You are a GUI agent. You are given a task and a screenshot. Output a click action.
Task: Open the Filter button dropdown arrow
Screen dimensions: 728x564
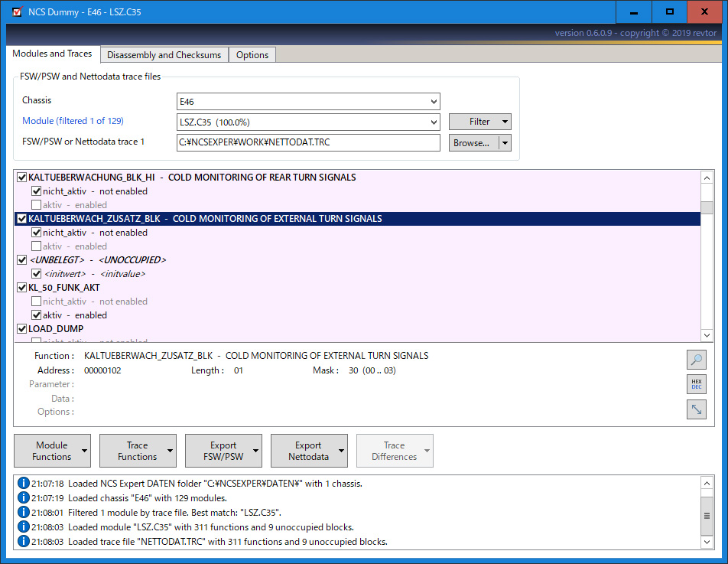(505, 122)
